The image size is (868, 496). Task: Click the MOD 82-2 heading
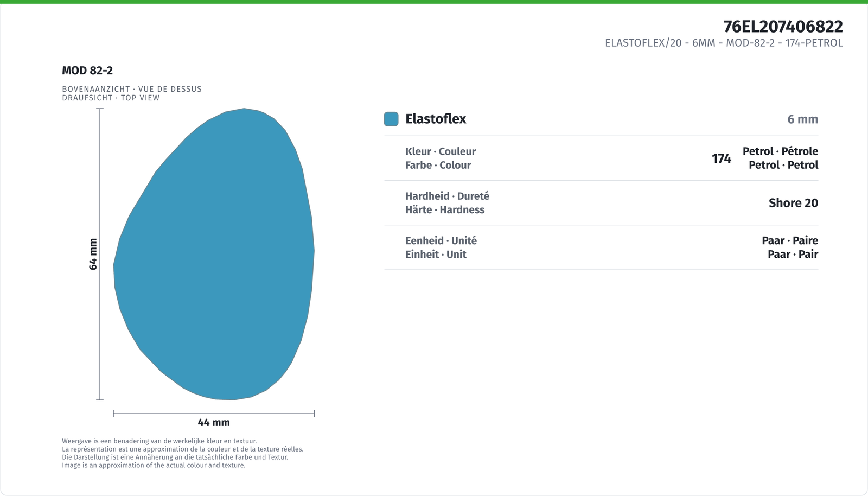tap(87, 71)
